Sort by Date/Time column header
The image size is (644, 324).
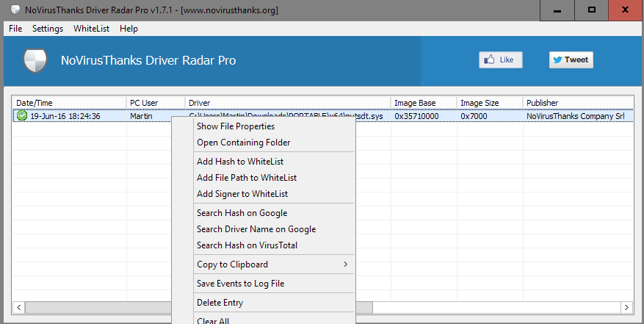(70, 103)
